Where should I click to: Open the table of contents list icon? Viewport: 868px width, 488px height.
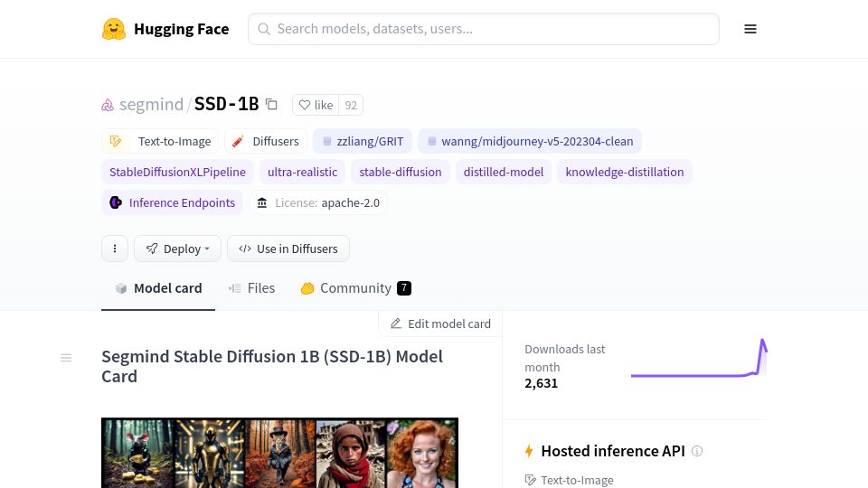click(66, 358)
